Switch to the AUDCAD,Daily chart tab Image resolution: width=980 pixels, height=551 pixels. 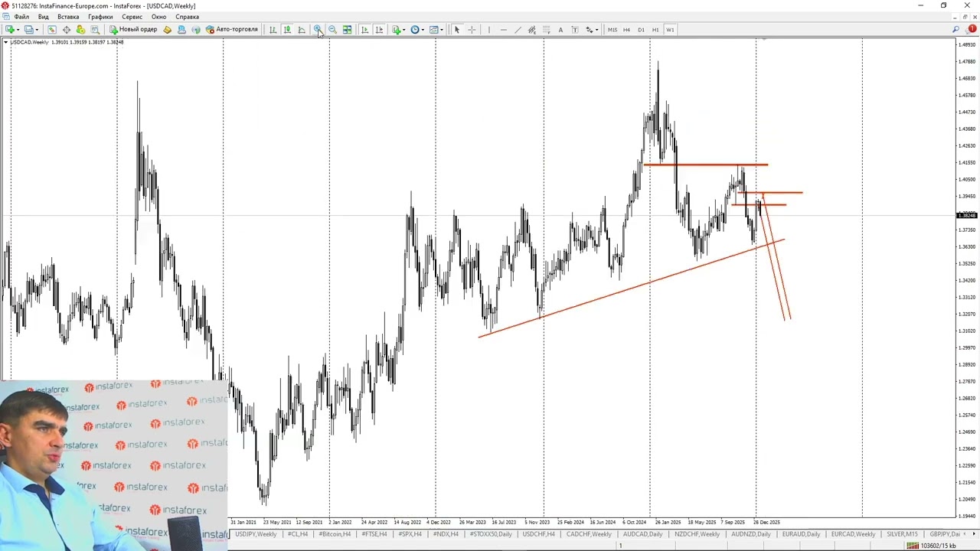pos(643,534)
